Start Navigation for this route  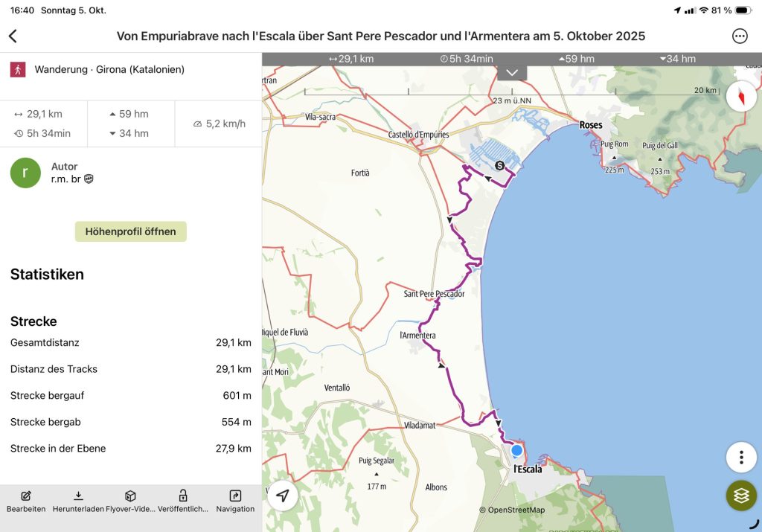(235, 501)
